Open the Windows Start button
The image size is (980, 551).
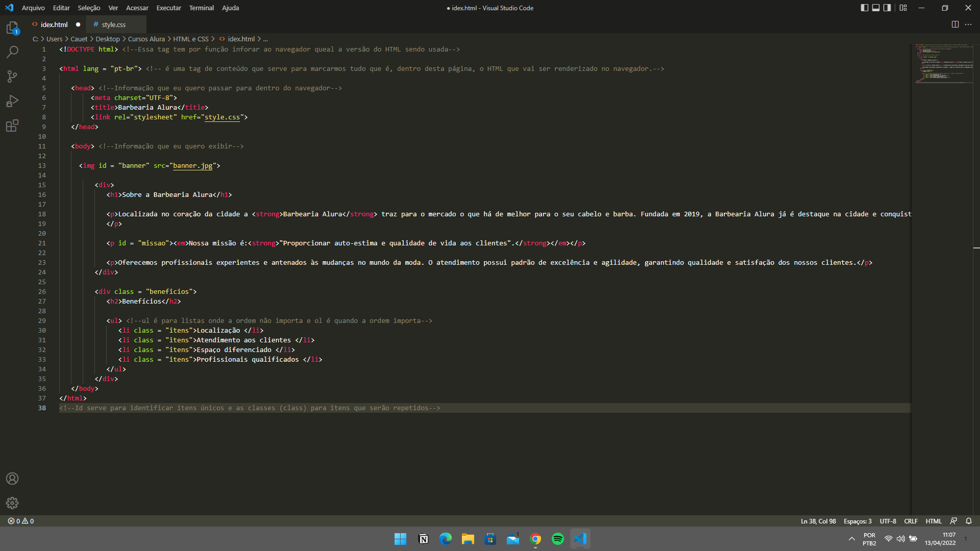(x=400, y=539)
